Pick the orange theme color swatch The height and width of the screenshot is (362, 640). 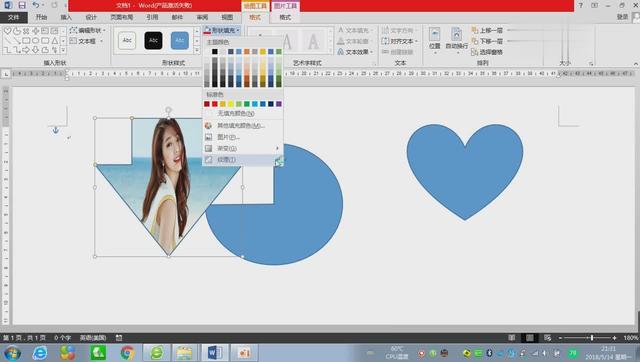[x=247, y=51]
